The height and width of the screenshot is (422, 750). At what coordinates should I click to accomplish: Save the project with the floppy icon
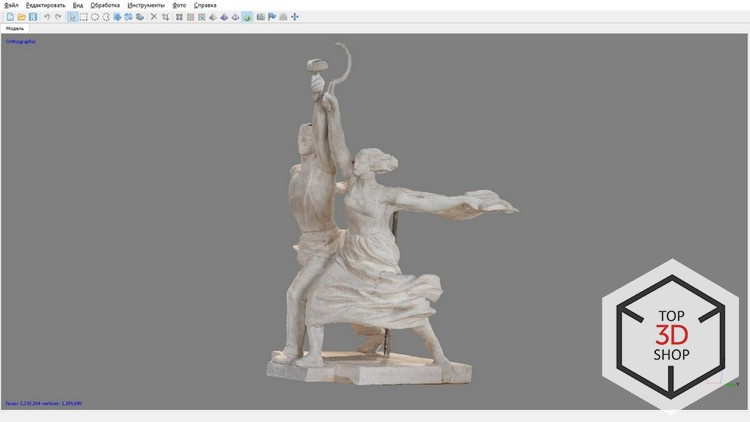point(33,17)
